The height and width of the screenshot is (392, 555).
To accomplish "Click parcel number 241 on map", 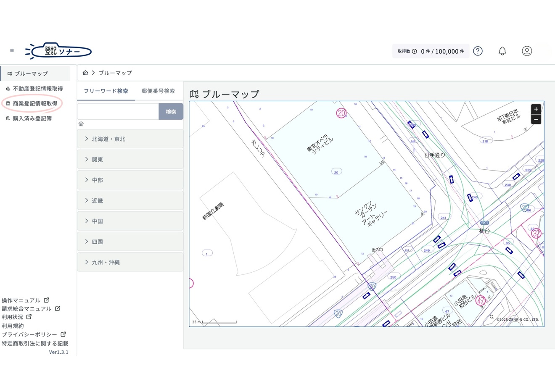I will [x=443, y=218].
